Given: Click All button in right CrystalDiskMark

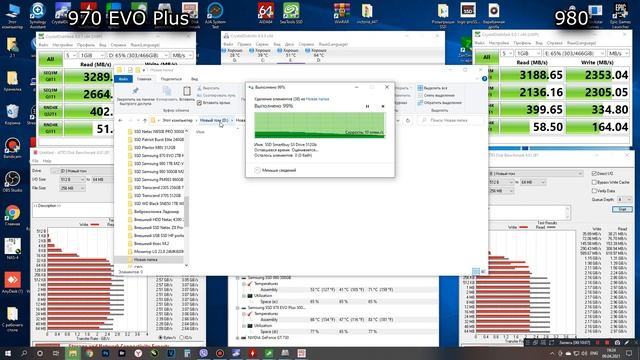Looking at the screenshot, I should [x=487, y=57].
